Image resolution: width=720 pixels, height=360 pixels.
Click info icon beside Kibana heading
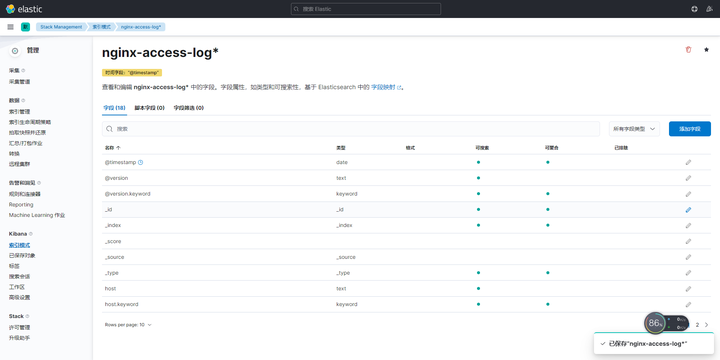[x=31, y=234]
